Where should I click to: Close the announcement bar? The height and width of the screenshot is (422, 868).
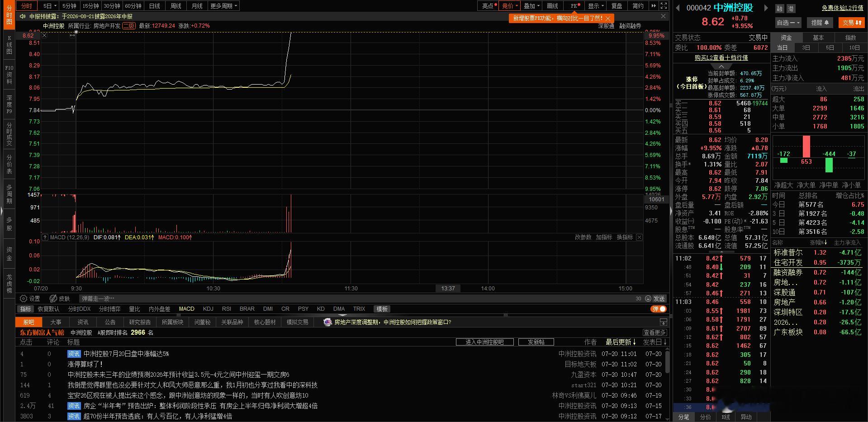pyautogui.click(x=663, y=16)
